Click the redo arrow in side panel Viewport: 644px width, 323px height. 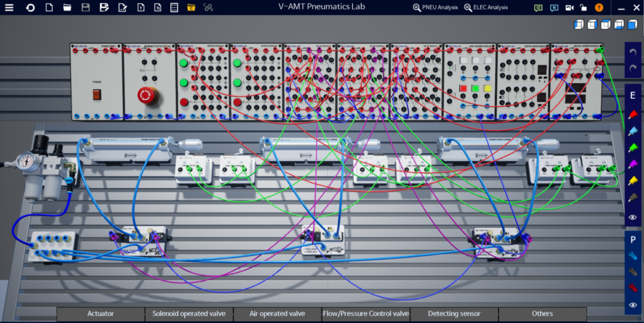pyautogui.click(x=633, y=68)
